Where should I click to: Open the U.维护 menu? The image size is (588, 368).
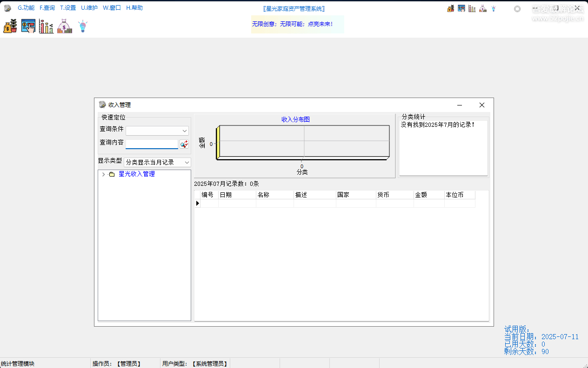[x=89, y=8]
